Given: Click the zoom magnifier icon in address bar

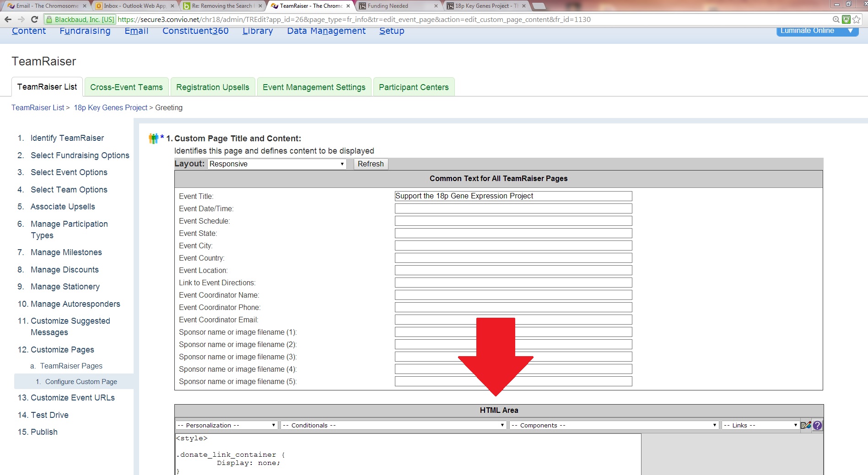Looking at the screenshot, I should [x=836, y=19].
